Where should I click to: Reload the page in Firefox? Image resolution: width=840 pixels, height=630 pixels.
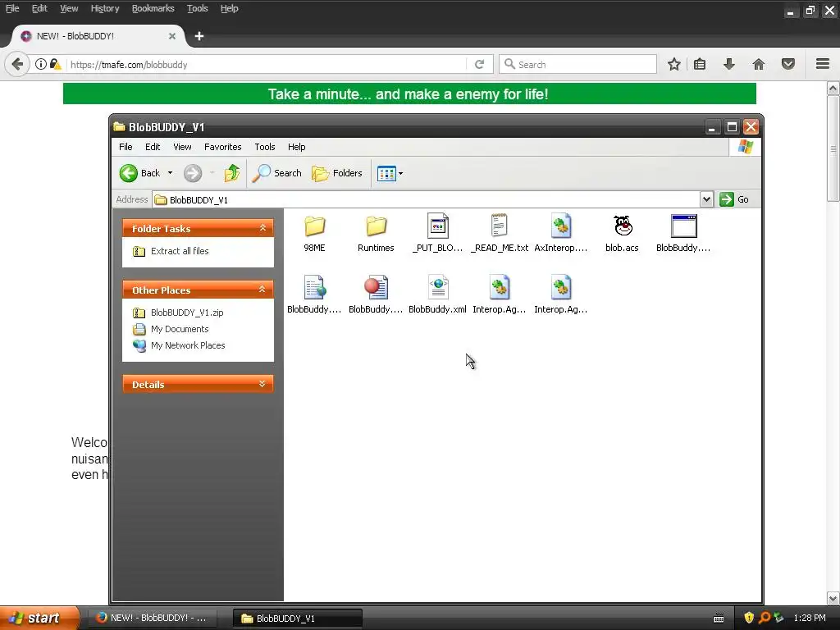479,64
